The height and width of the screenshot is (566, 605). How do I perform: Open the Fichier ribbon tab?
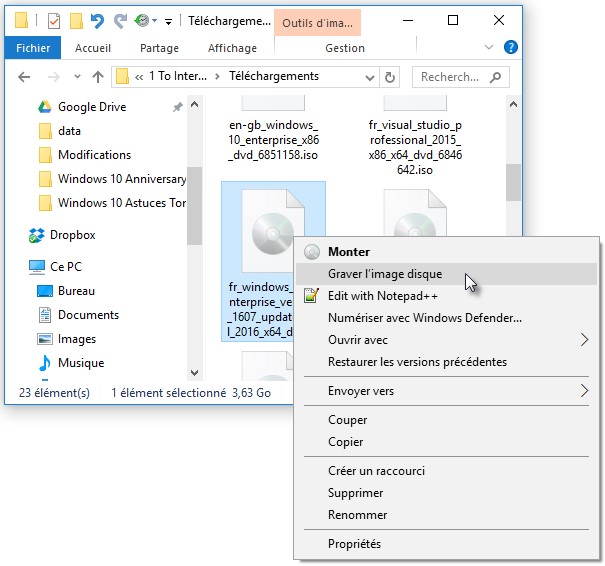point(33,48)
